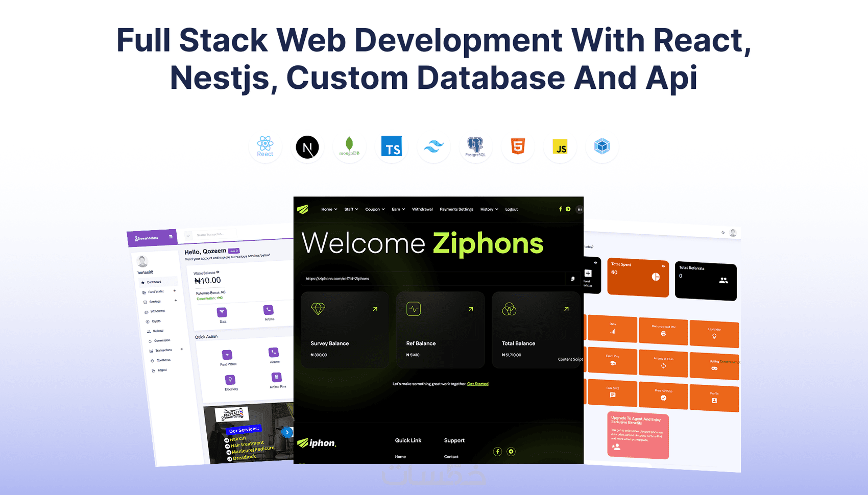The height and width of the screenshot is (495, 868).
Task: Select Dashboard in the purple sidebar
Action: pos(158,282)
